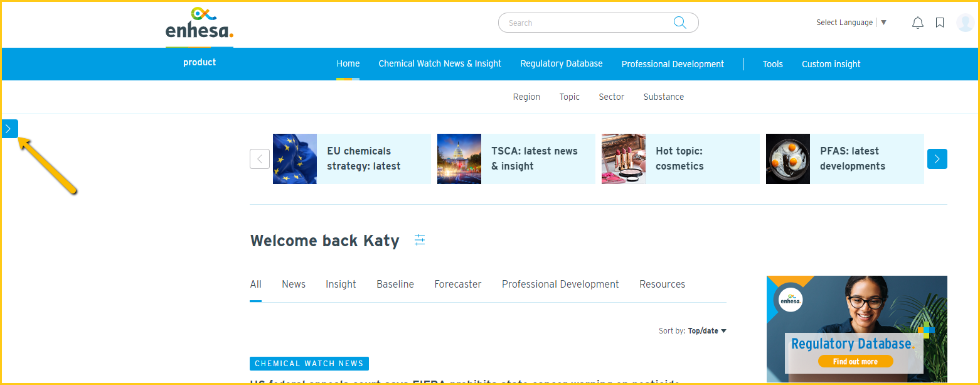The height and width of the screenshot is (385, 980).
Task: Browse by Sector
Action: coord(612,97)
